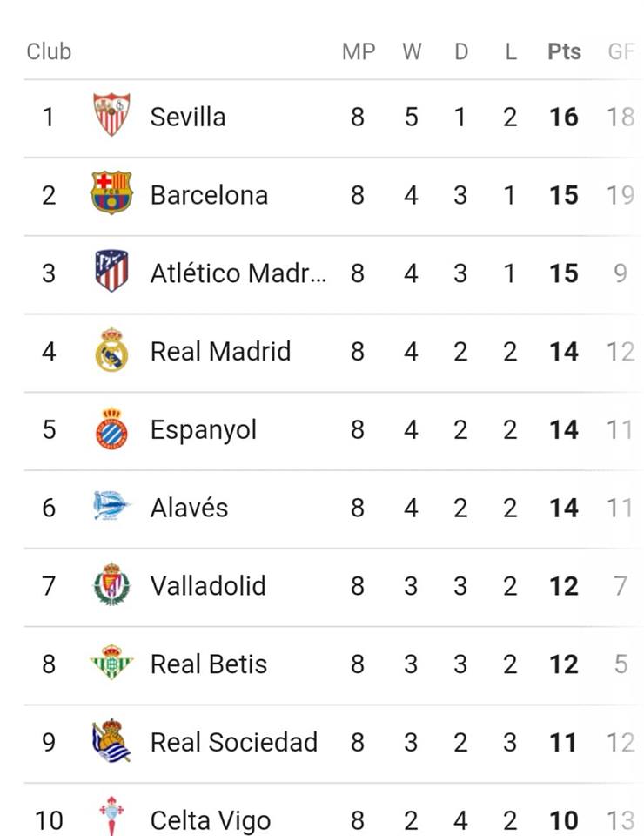
Task: Click the Alavés club crest
Action: (111, 505)
